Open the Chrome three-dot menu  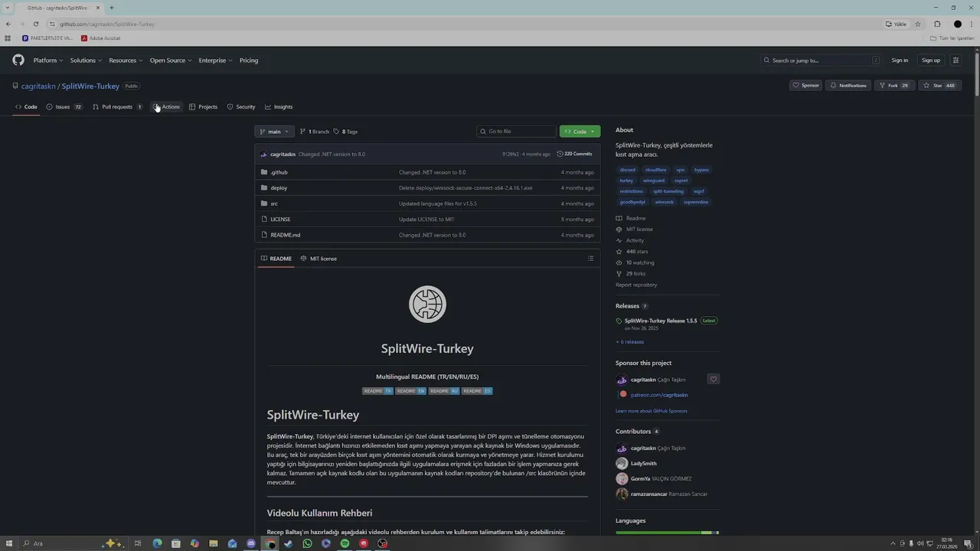point(972,24)
